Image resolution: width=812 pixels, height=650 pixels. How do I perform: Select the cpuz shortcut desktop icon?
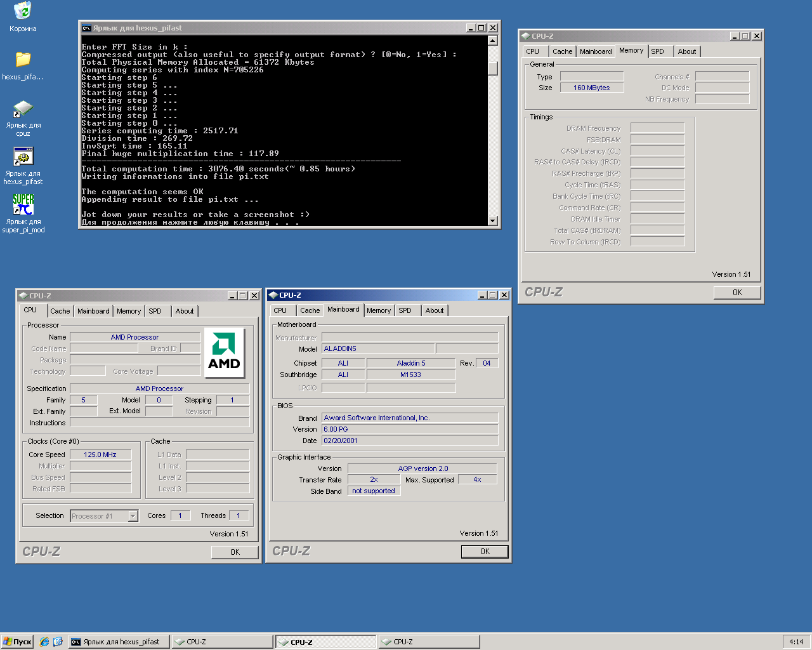coord(23,117)
